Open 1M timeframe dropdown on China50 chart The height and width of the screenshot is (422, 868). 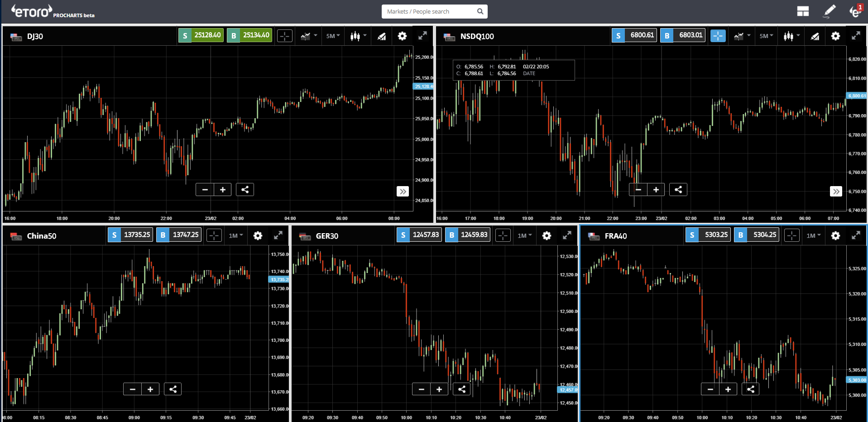tap(236, 235)
